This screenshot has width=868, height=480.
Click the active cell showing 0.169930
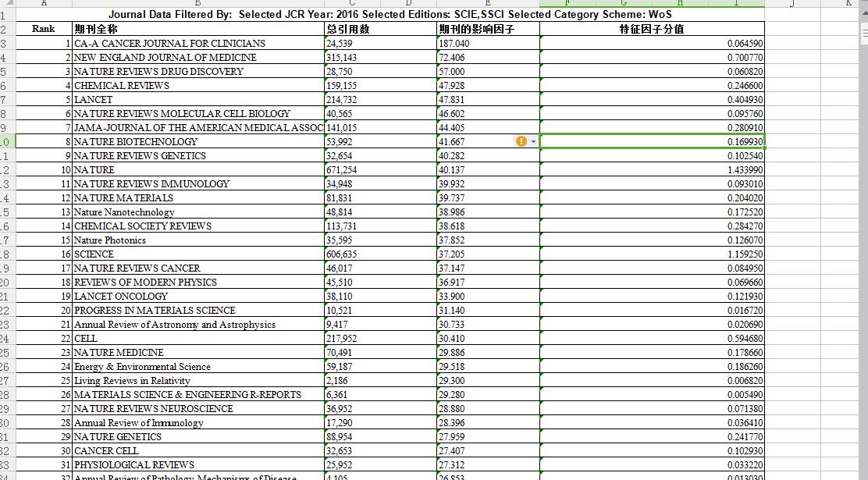point(652,142)
